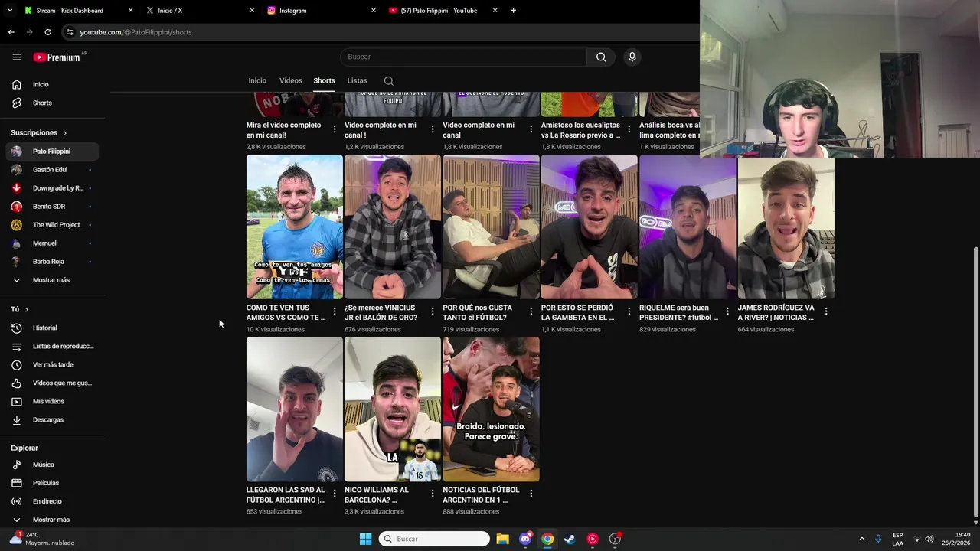
Task: Go back with browser back arrow
Action: (x=11, y=32)
